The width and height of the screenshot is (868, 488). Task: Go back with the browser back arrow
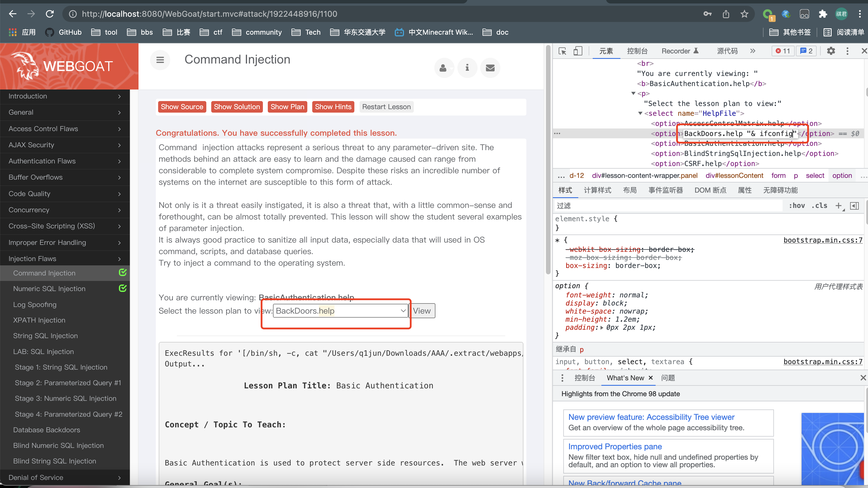pyautogui.click(x=13, y=14)
